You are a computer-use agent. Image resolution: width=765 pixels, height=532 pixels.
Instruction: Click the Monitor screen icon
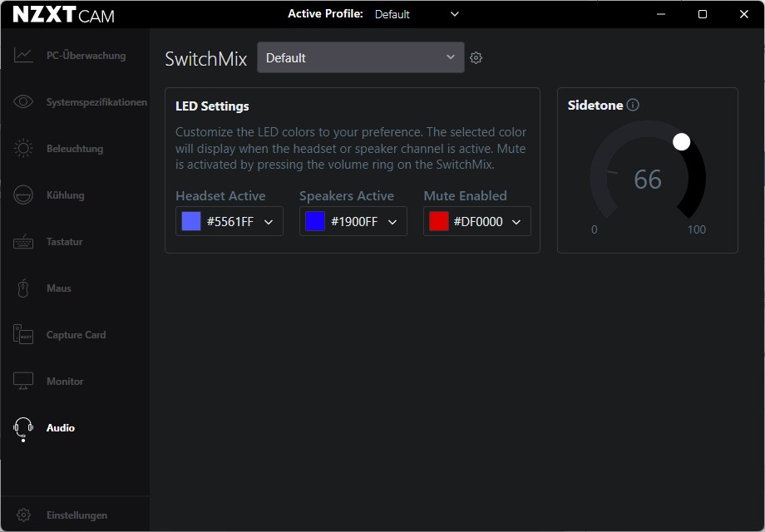(x=23, y=382)
